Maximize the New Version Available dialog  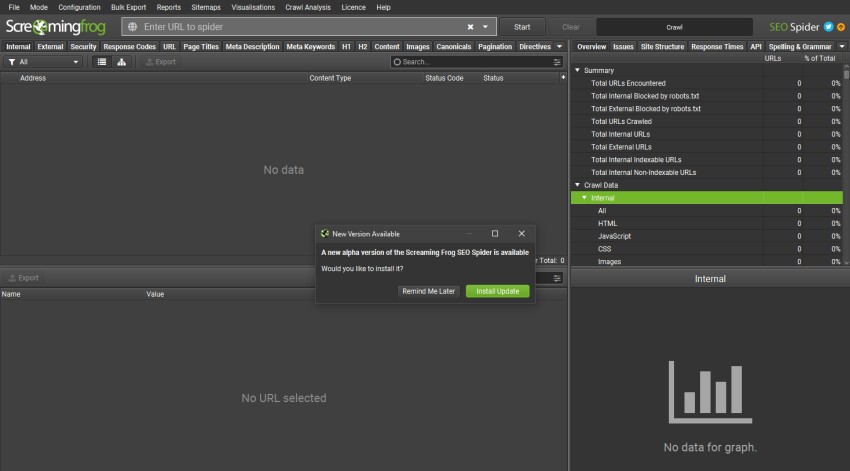tap(495, 234)
